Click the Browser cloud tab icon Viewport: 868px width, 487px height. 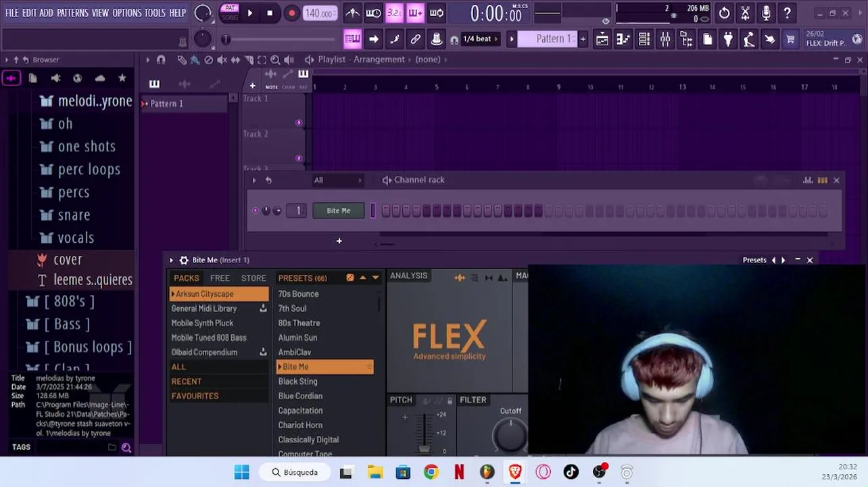point(100,78)
